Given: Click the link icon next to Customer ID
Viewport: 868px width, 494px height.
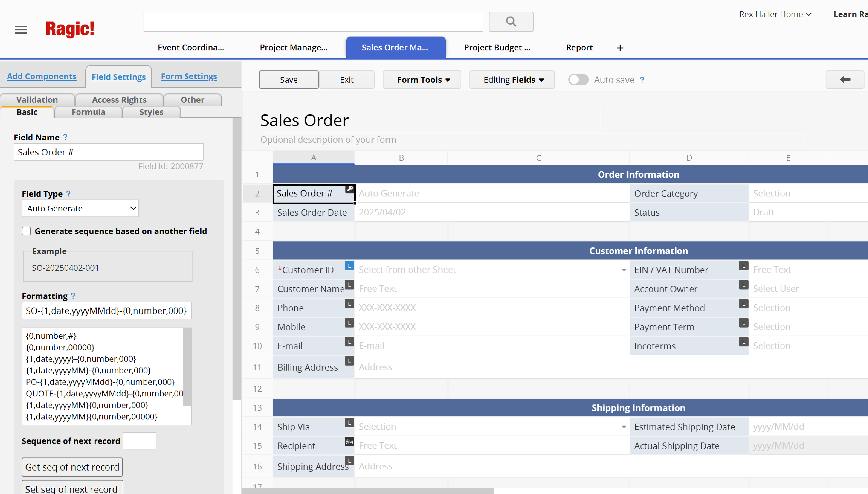Looking at the screenshot, I should pyautogui.click(x=349, y=266).
